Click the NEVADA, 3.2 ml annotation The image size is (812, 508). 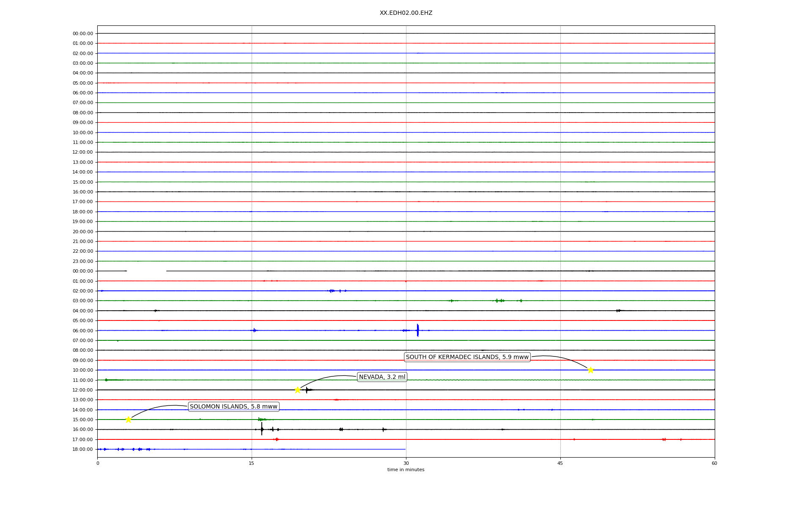(382, 377)
